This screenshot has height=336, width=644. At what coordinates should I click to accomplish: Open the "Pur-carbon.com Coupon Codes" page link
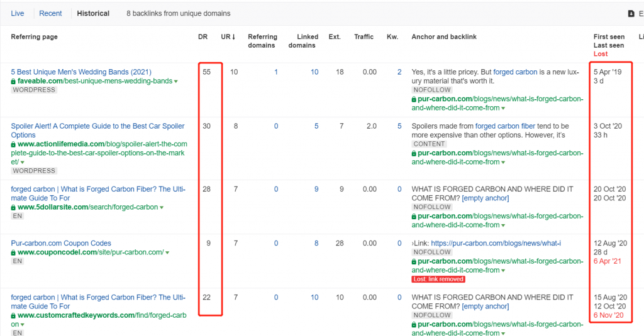[61, 243]
